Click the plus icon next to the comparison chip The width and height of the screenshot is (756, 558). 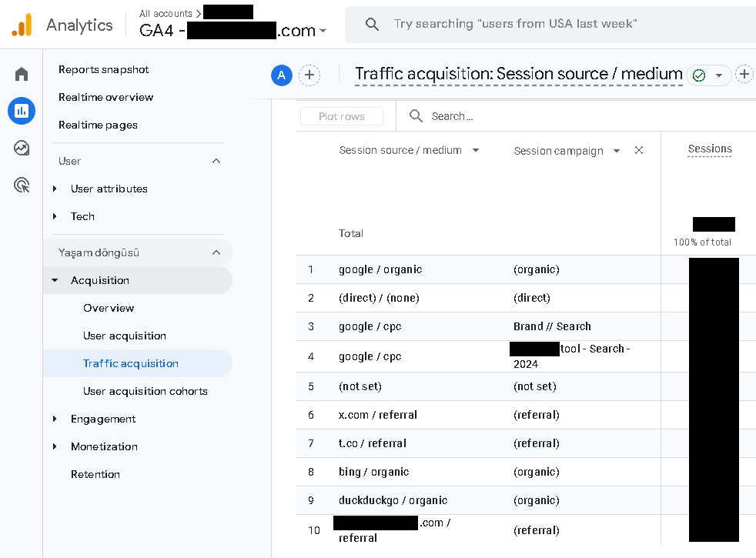tap(309, 75)
